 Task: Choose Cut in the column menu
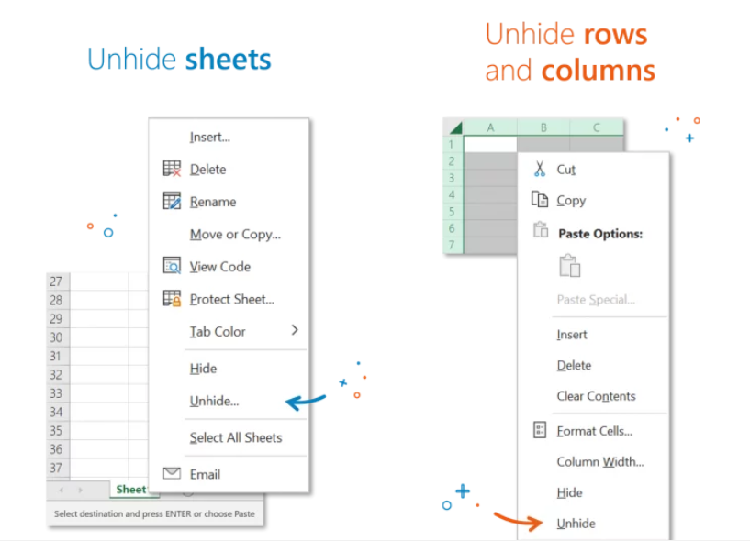click(566, 169)
